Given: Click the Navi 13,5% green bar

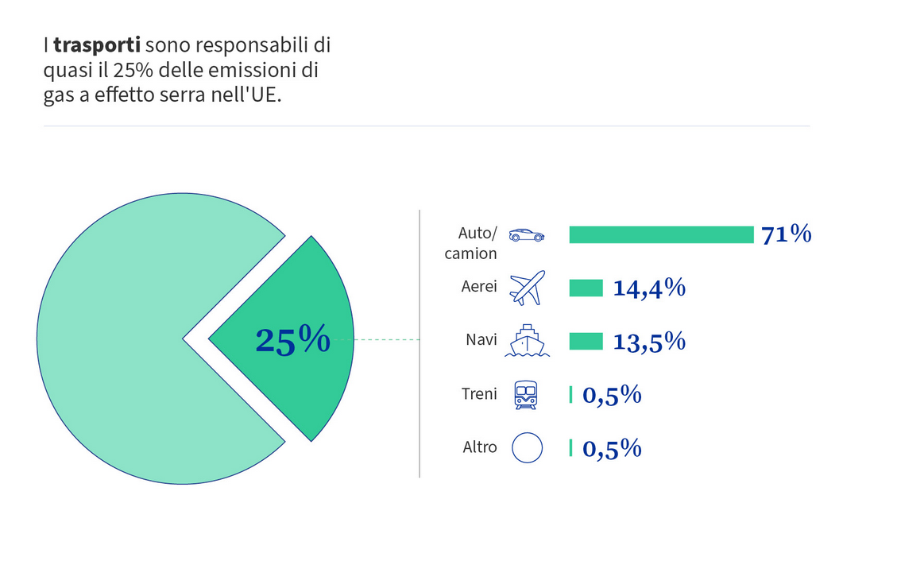Looking at the screenshot, I should pyautogui.click(x=586, y=341).
